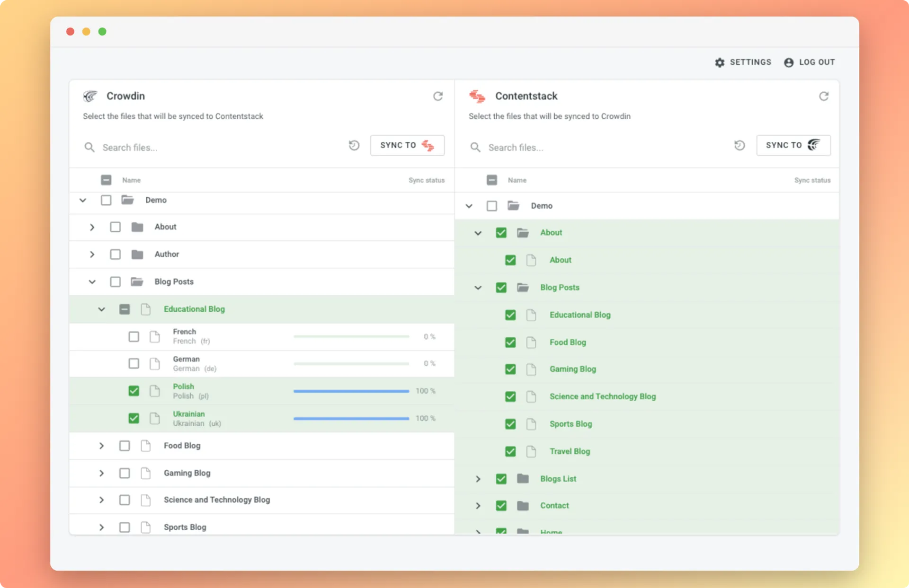Click the Educational Blog file icon in Crowdin panel
The height and width of the screenshot is (588, 909).
pos(146,309)
